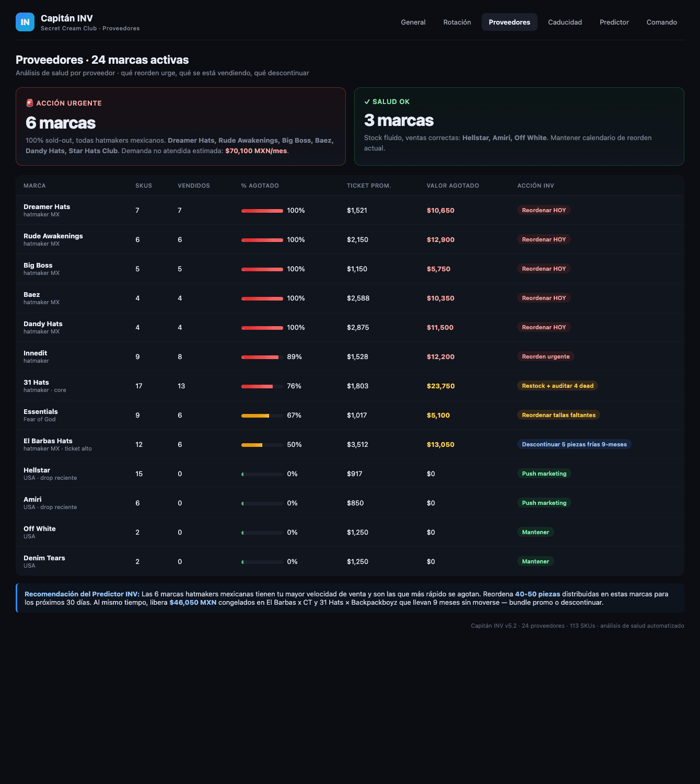Image resolution: width=700 pixels, height=784 pixels.
Task: Click Recomendación del Predictor INV label
Action: coord(82,594)
